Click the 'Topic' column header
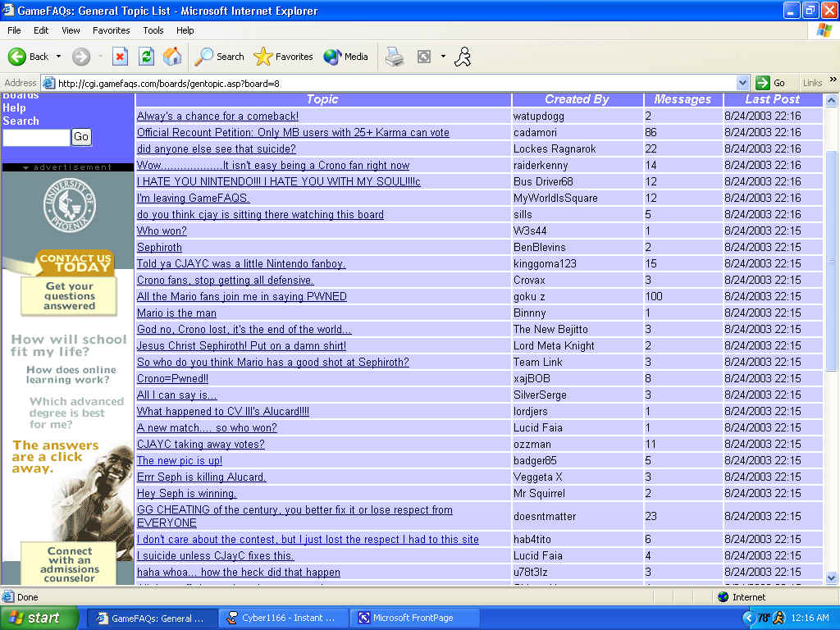The image size is (840, 630). pyautogui.click(x=322, y=99)
